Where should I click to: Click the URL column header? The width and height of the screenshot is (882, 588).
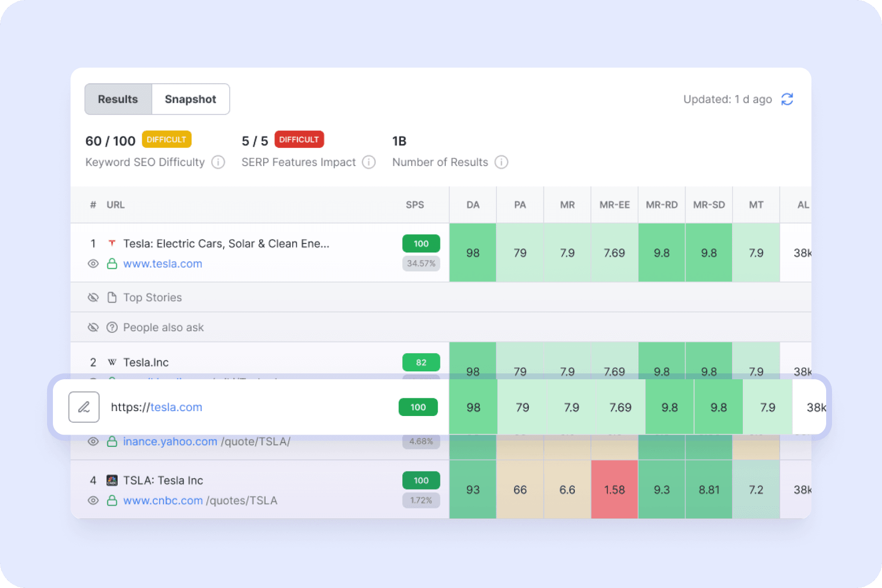click(116, 205)
